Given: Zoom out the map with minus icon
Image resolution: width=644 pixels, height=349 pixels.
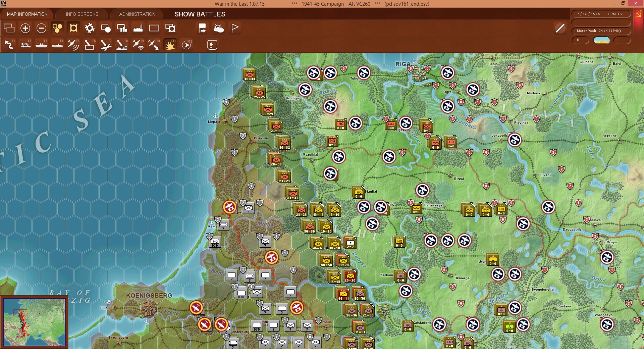Looking at the screenshot, I should [41, 28].
